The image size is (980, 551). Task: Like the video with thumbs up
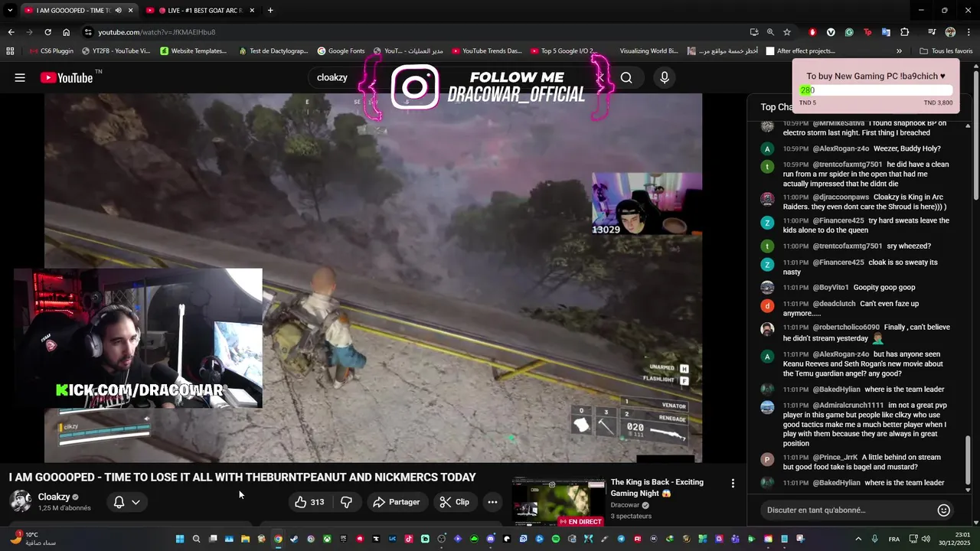pyautogui.click(x=309, y=502)
